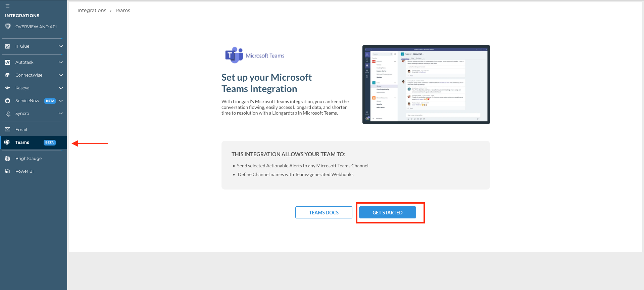This screenshot has height=290, width=644.
Task: Click the Microsoft Teams screenshot thumbnail
Action: [426, 84]
